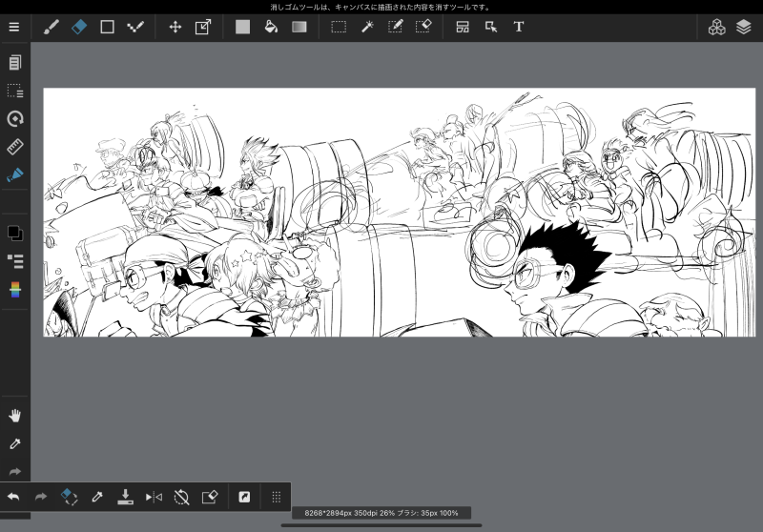
Task: Toggle the blue snap guide icon
Action: point(15,174)
